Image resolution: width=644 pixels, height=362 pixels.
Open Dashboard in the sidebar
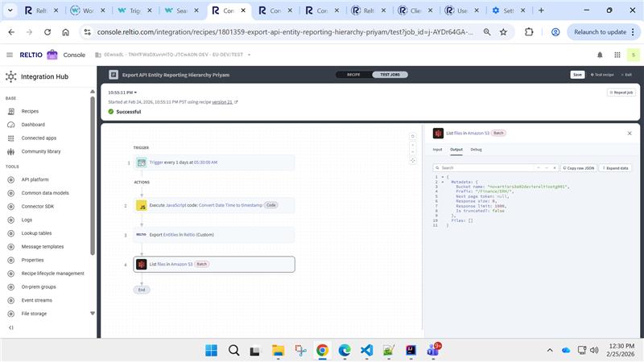point(33,125)
